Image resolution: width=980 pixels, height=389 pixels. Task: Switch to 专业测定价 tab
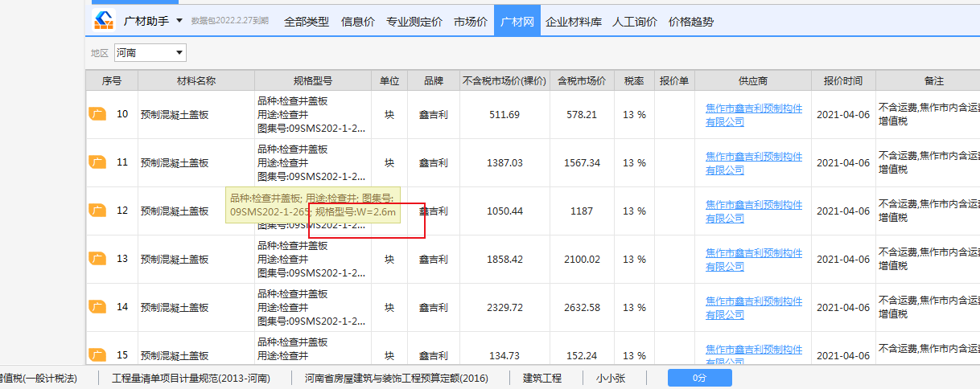pyautogui.click(x=414, y=22)
